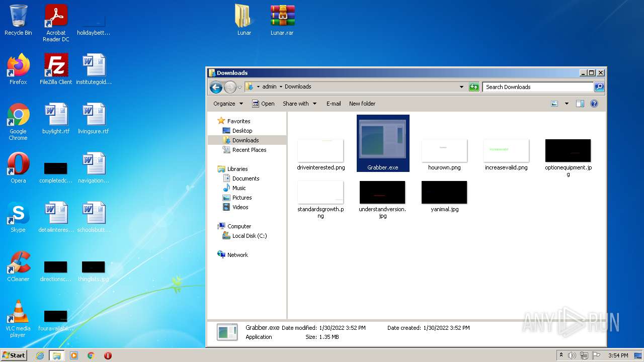
Task: Open Google Chrome desktop shortcut
Action: (18, 121)
